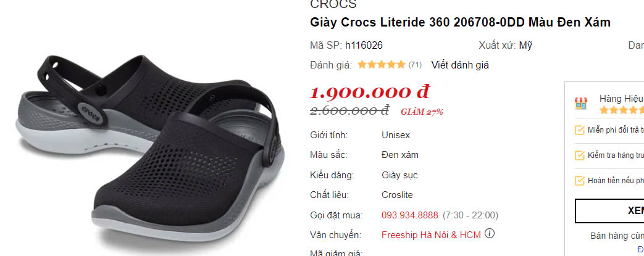Click the checkmark icon beside Kiểm tra hàng
This screenshot has width=644, height=256.
click(580, 155)
